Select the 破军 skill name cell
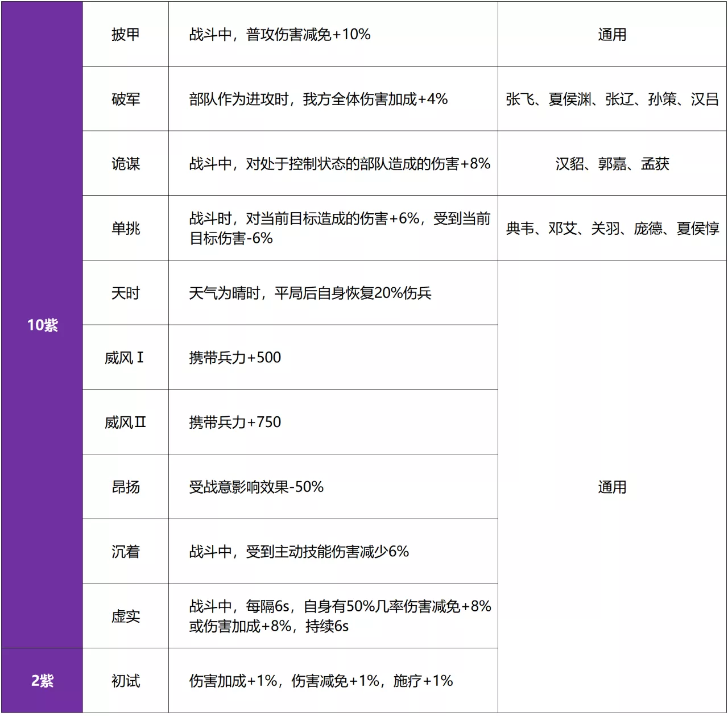The width and height of the screenshot is (728, 716). click(125, 100)
